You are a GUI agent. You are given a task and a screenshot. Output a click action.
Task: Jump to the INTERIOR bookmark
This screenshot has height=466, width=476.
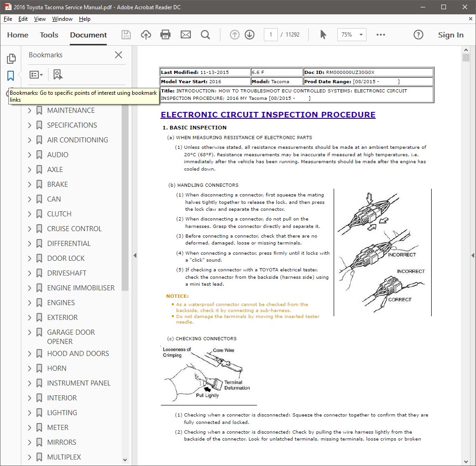click(62, 398)
